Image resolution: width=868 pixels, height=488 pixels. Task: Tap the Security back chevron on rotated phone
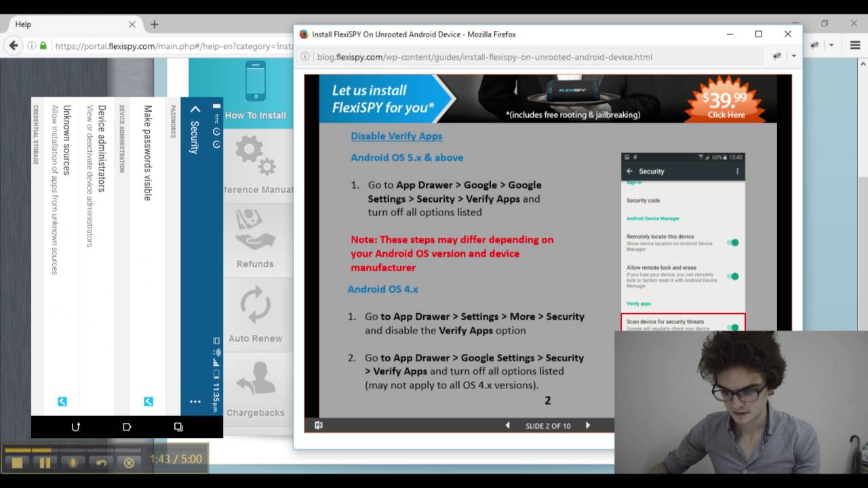(195, 109)
